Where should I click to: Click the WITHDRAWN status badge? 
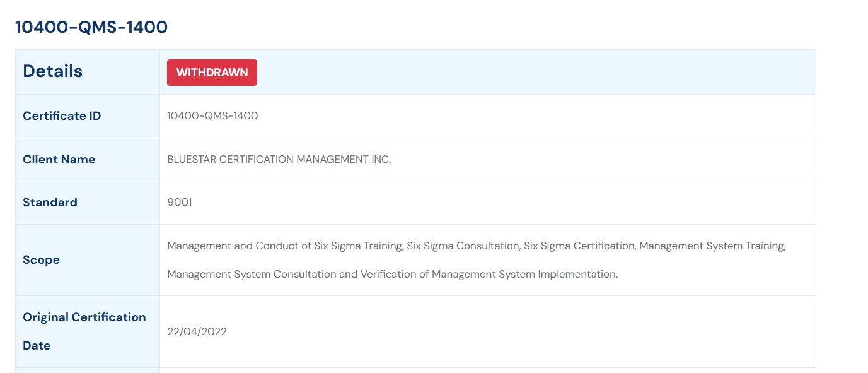click(x=212, y=73)
